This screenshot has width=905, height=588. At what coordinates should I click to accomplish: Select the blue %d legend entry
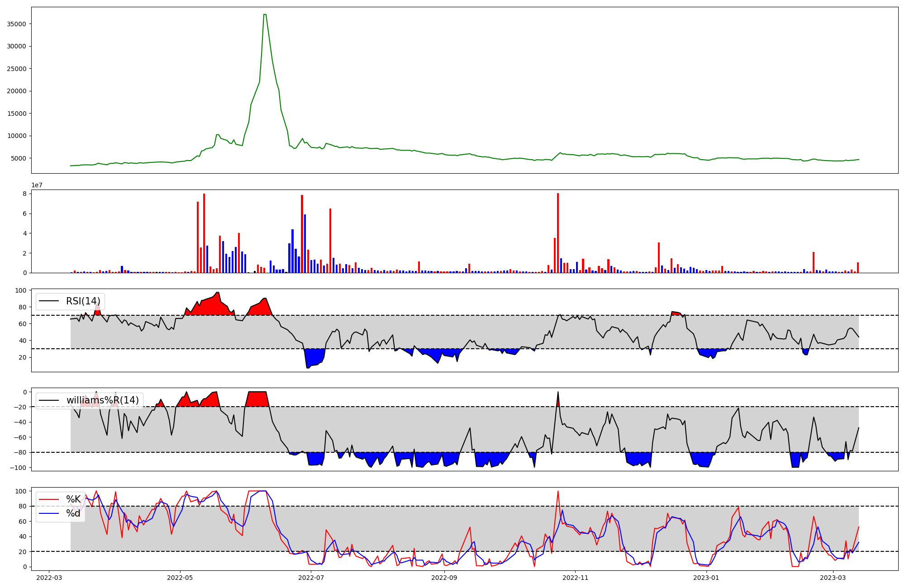[73, 513]
